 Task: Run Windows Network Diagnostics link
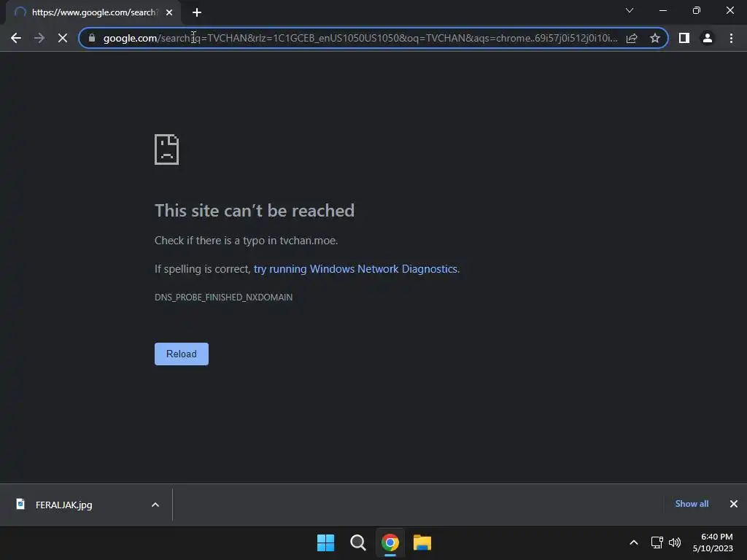click(356, 269)
